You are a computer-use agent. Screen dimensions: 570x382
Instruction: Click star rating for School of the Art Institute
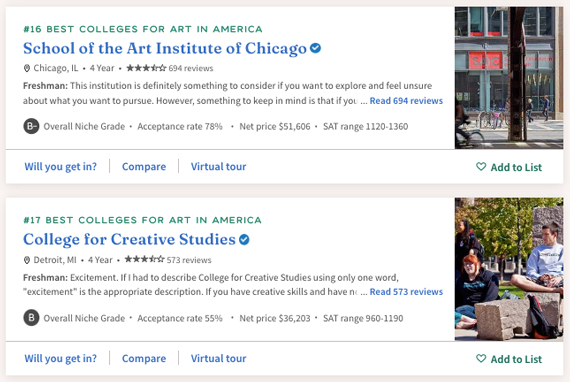146,68
